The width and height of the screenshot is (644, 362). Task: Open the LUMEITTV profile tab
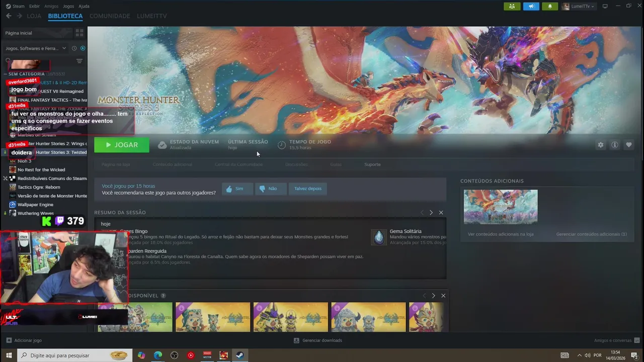(152, 16)
